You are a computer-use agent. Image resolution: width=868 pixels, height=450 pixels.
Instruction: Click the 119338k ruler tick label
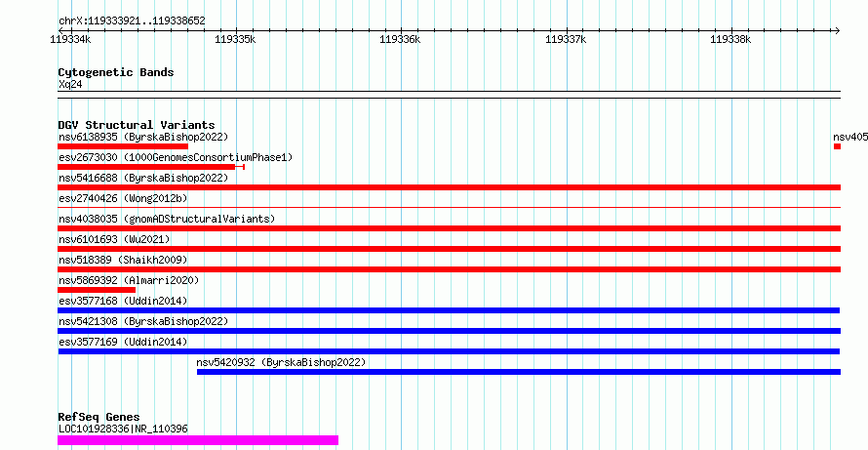pyautogui.click(x=730, y=39)
